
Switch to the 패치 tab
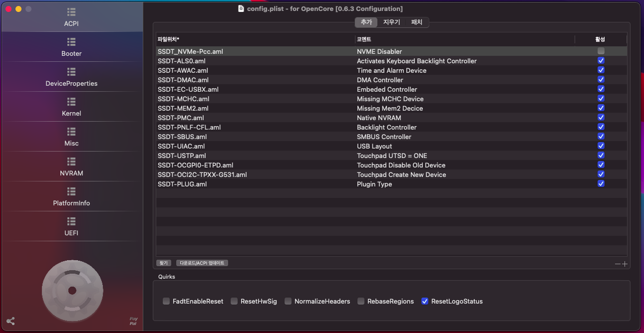[x=417, y=22]
